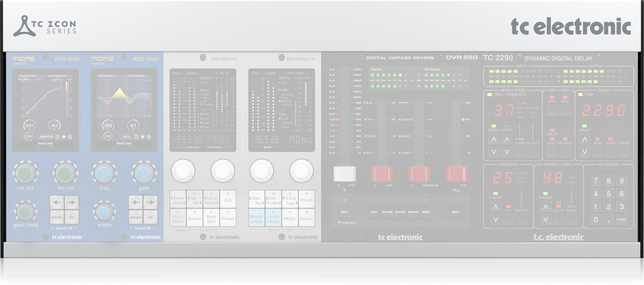Step PRESET number down on TC 2290

545,219
